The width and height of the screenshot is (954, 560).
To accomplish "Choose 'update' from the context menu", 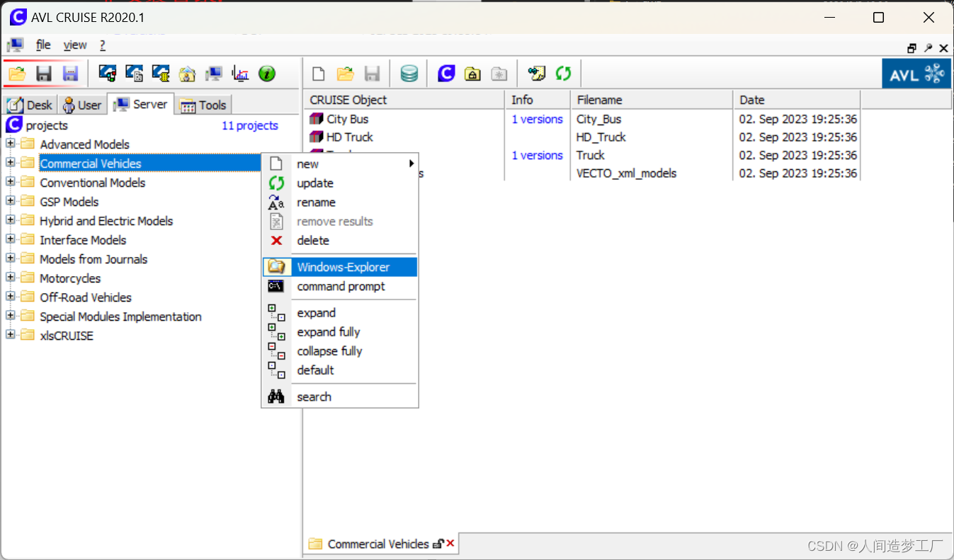I will click(340, 183).
